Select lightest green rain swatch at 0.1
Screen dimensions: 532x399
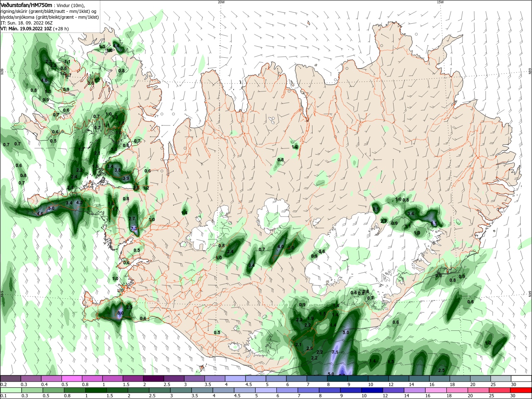(11, 390)
